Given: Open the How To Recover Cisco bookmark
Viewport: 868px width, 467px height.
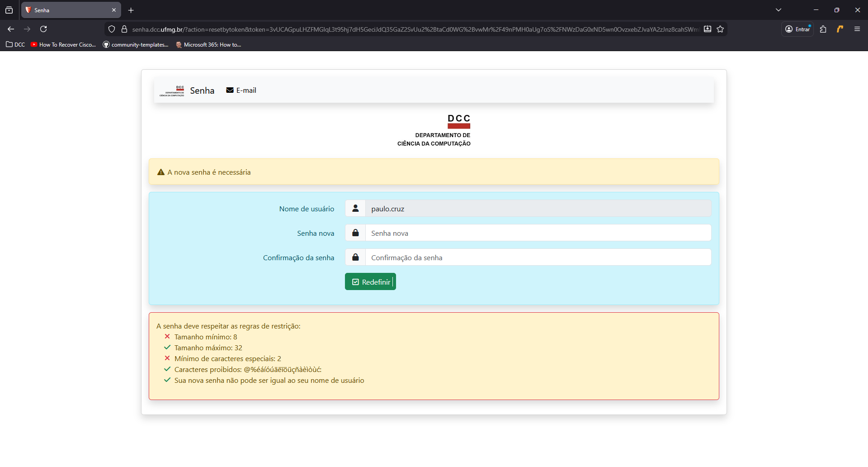Looking at the screenshot, I should [x=63, y=44].
